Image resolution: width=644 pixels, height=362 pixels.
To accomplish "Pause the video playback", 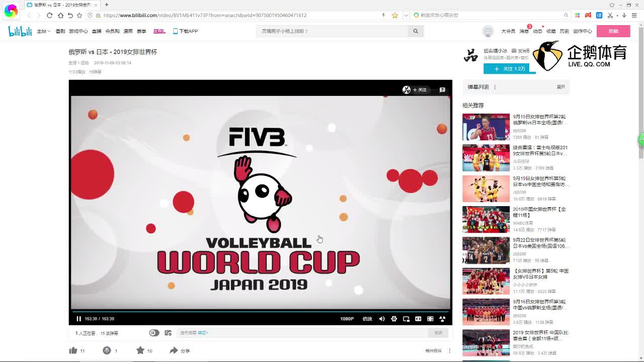I will click(x=78, y=319).
